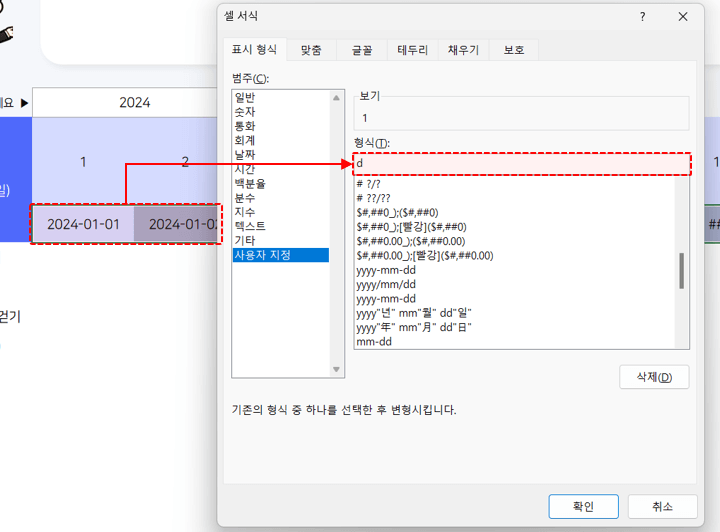720x532 pixels.
Task: Close the 셀 서식 dialog
Action: tap(683, 17)
